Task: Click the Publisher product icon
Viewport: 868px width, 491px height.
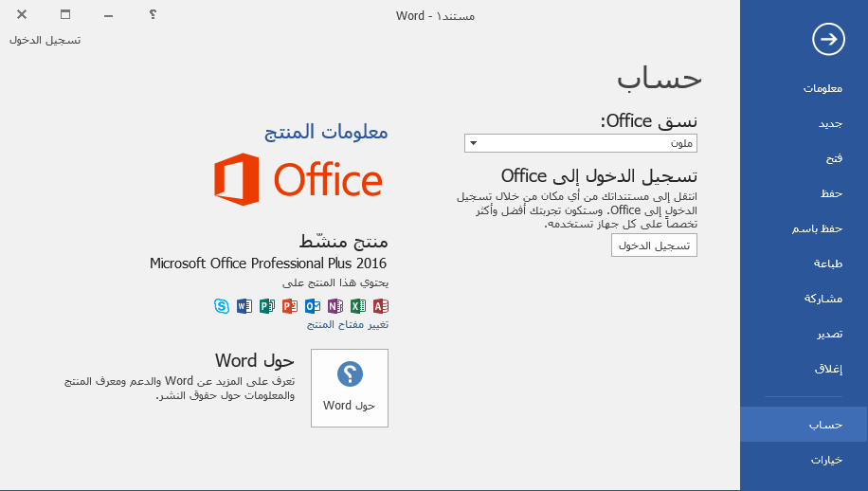Action: [x=267, y=305]
